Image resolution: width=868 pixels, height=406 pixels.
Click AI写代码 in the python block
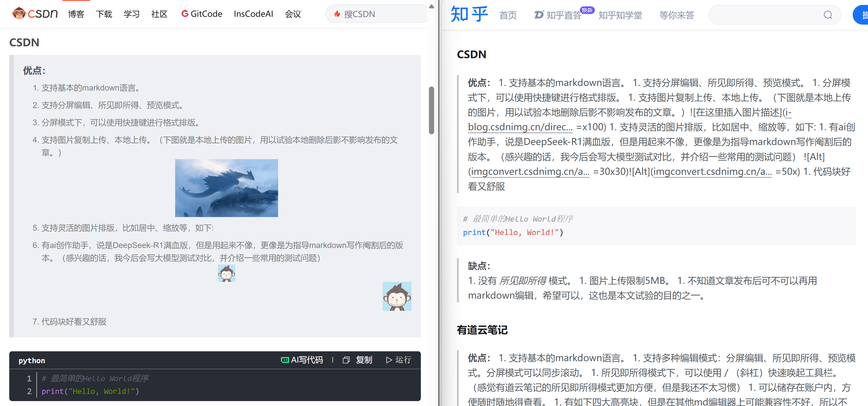pos(302,360)
